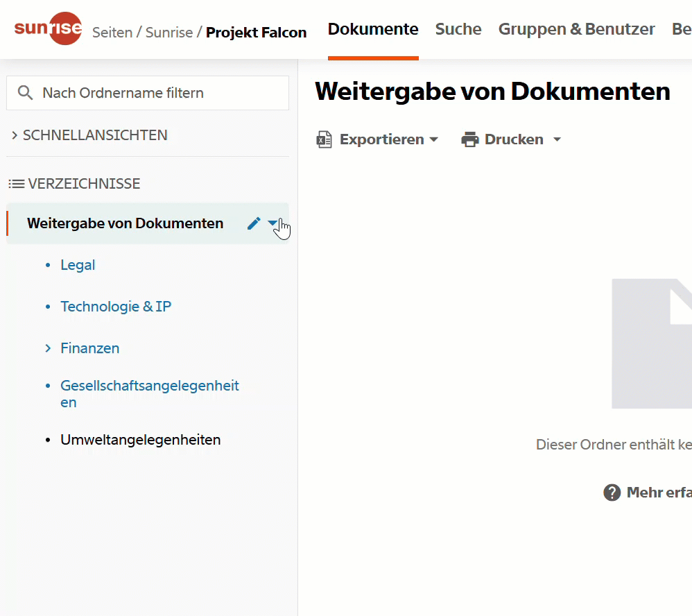Click the Mehr erfahren help link
The image size is (692, 616).
click(659, 493)
